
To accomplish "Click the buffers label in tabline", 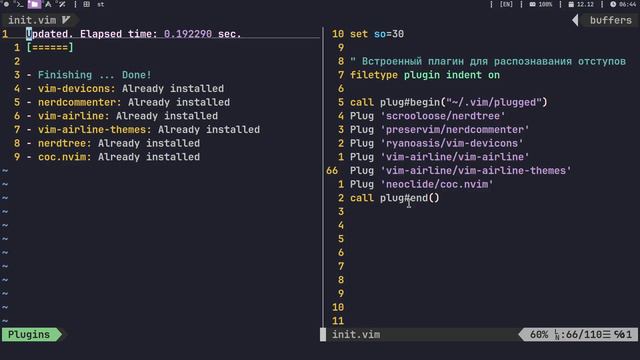I will [611, 20].
